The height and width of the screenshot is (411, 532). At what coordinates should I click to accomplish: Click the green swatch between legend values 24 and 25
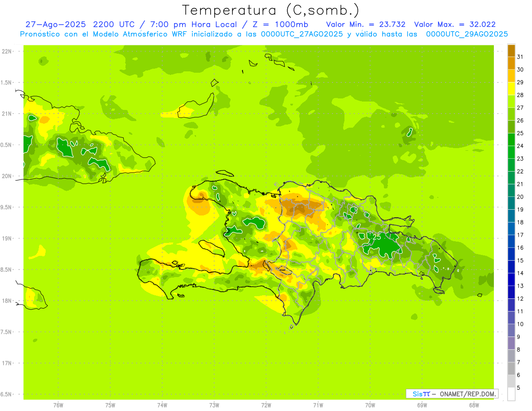[511, 139]
